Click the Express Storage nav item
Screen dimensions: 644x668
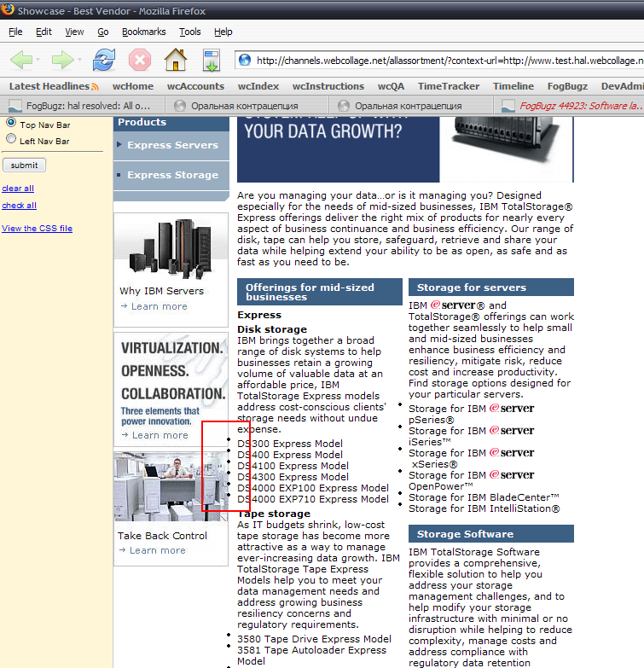(172, 175)
